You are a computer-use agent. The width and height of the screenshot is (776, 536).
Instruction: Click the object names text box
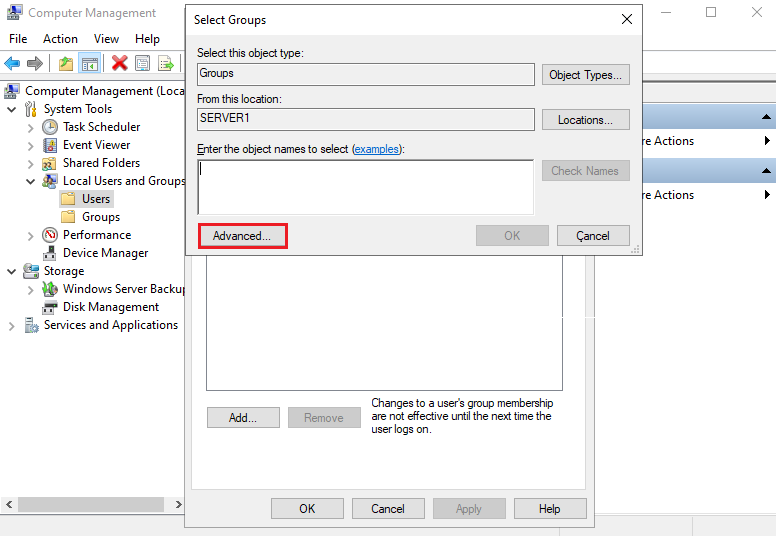(365, 186)
